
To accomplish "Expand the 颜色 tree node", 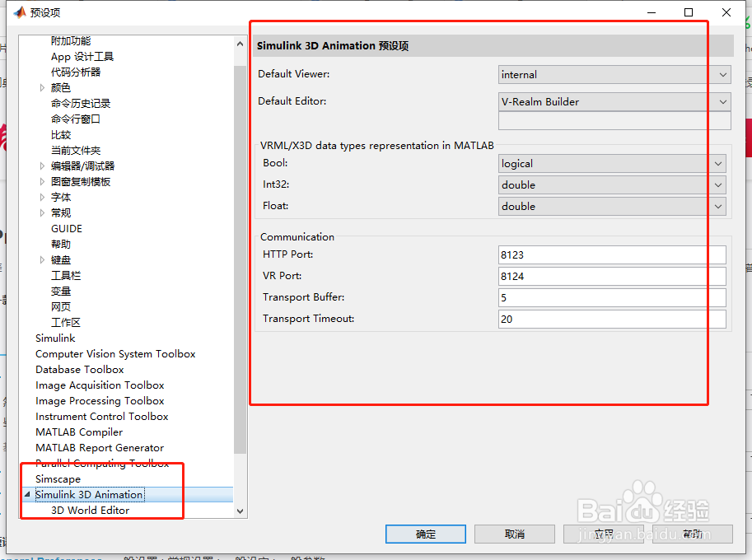I will coord(42,88).
